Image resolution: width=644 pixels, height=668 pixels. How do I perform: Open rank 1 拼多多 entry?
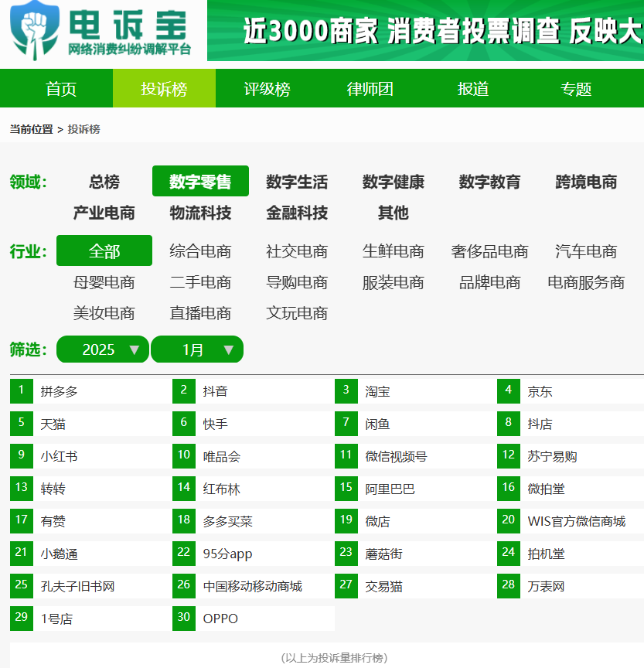pyautogui.click(x=91, y=391)
